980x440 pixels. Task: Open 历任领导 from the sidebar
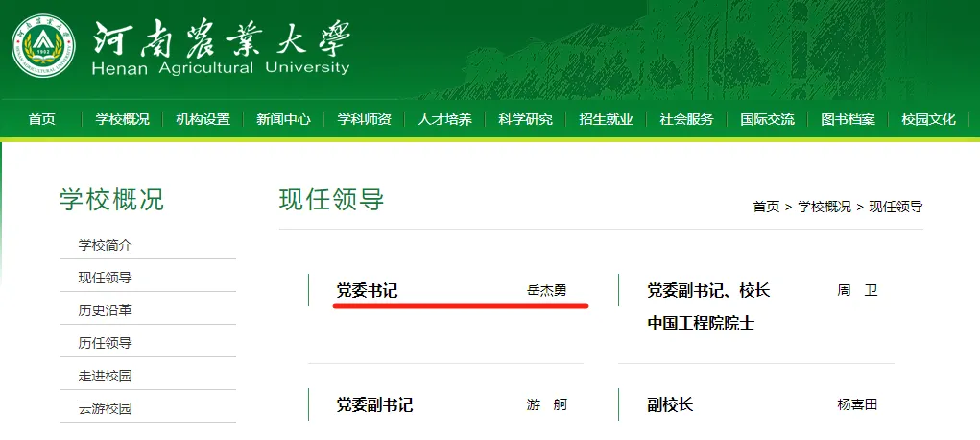pos(105,343)
